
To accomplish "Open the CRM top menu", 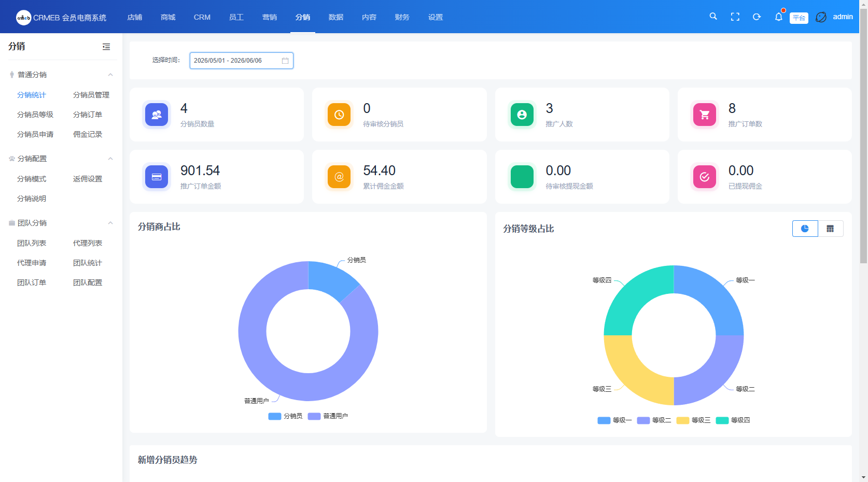I will [x=202, y=17].
